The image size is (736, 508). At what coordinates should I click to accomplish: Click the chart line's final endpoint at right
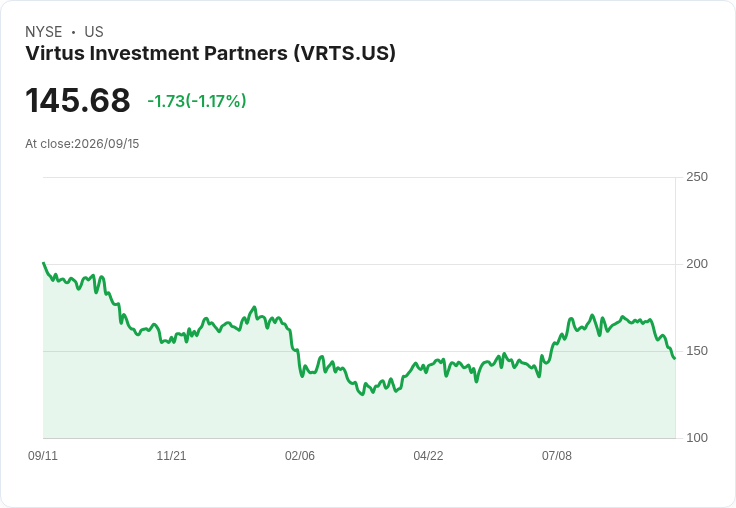point(675,359)
